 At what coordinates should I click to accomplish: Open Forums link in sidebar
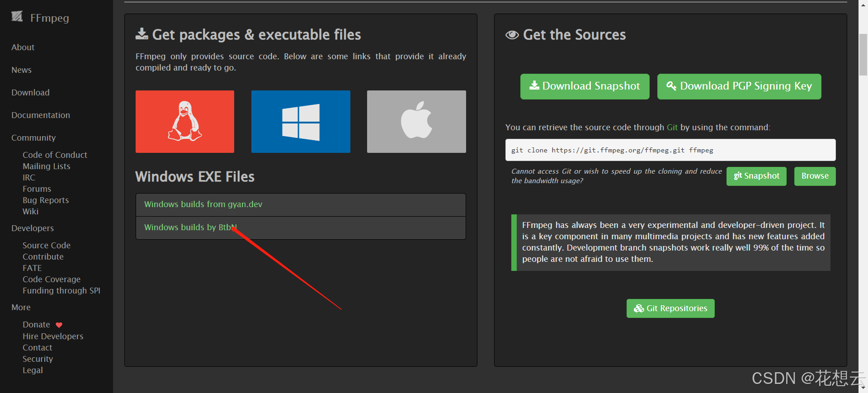click(37, 189)
